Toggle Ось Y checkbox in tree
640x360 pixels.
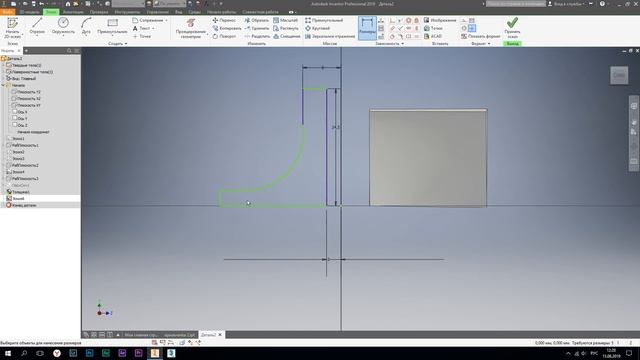pos(15,118)
